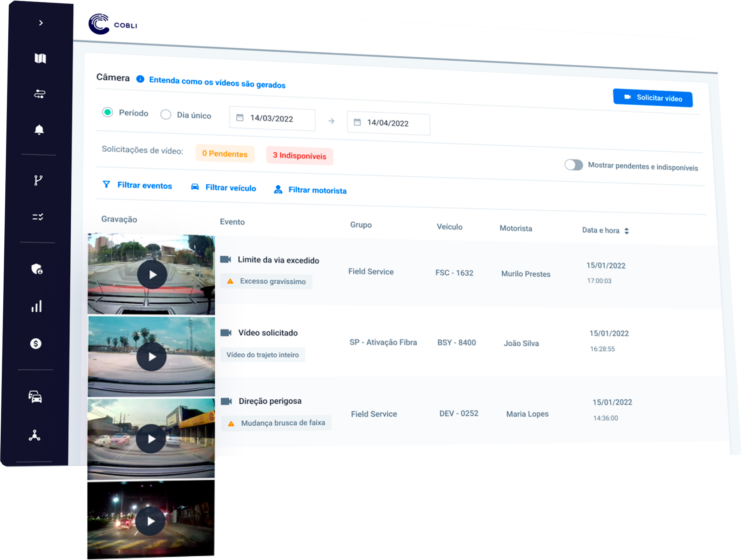
Task: Select the Período radio button
Action: point(108,112)
